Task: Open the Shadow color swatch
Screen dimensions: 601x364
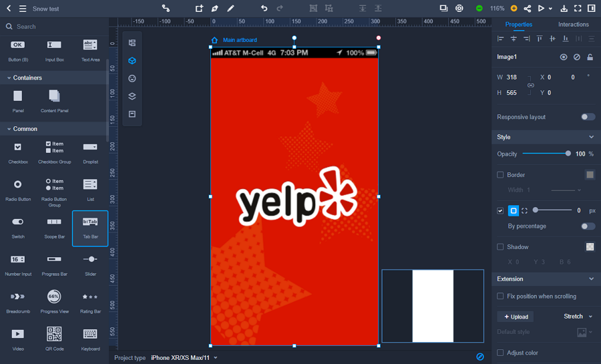Action: pyautogui.click(x=590, y=246)
